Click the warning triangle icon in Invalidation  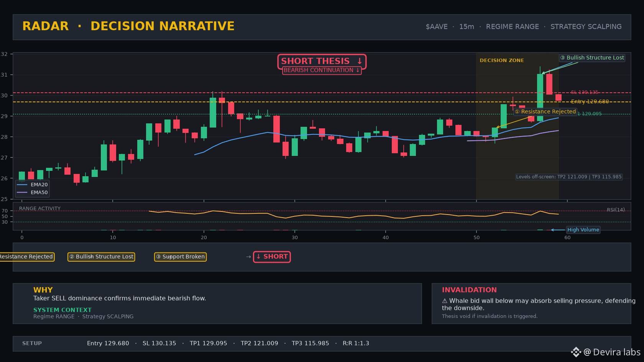coord(445,301)
